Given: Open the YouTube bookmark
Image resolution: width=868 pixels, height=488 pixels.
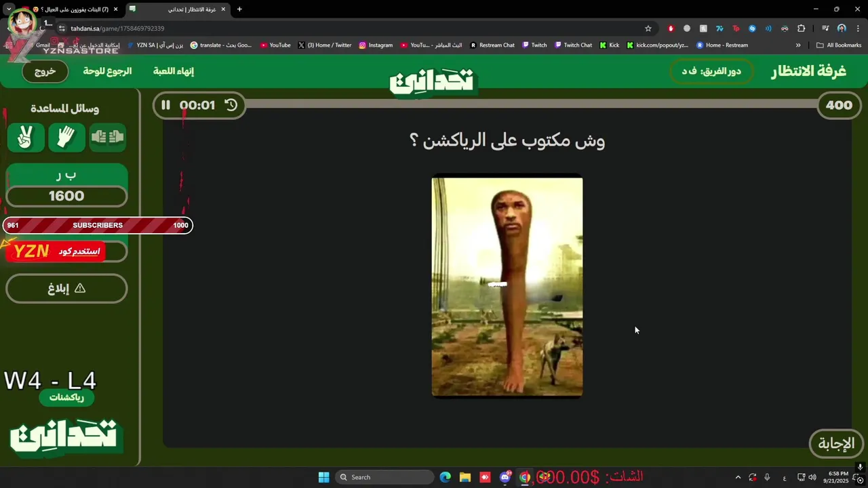Looking at the screenshot, I should coord(275,45).
